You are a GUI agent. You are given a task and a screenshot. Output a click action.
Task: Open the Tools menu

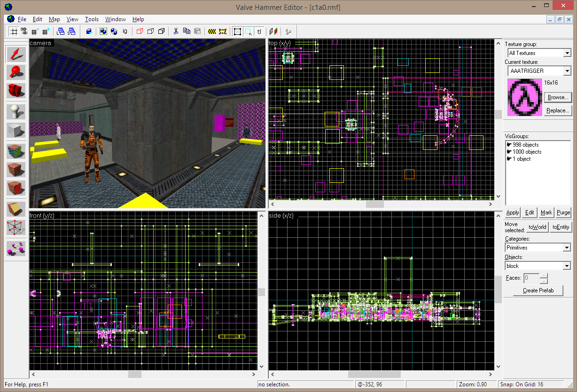[x=92, y=19]
